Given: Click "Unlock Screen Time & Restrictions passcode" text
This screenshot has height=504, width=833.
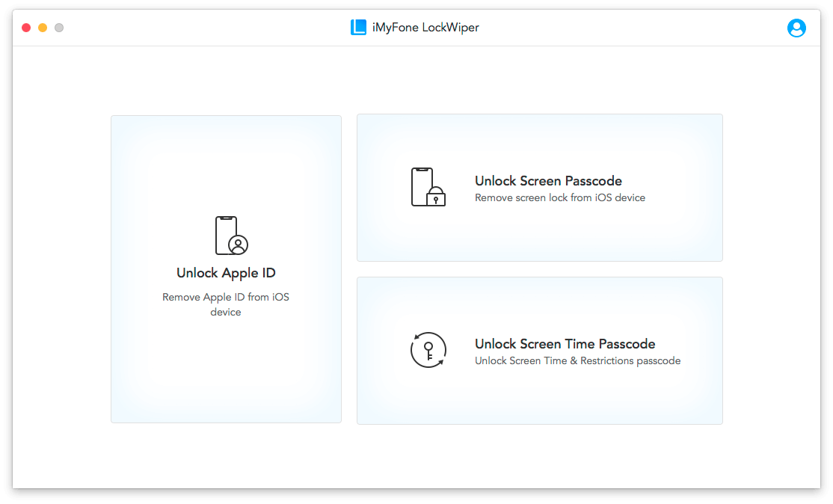Looking at the screenshot, I should point(577,361).
